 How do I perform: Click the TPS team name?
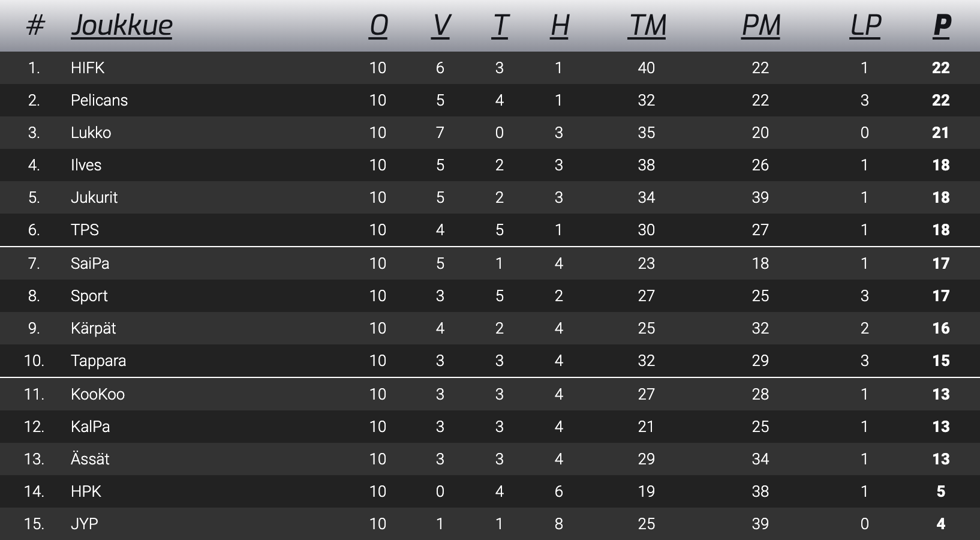pos(85,230)
